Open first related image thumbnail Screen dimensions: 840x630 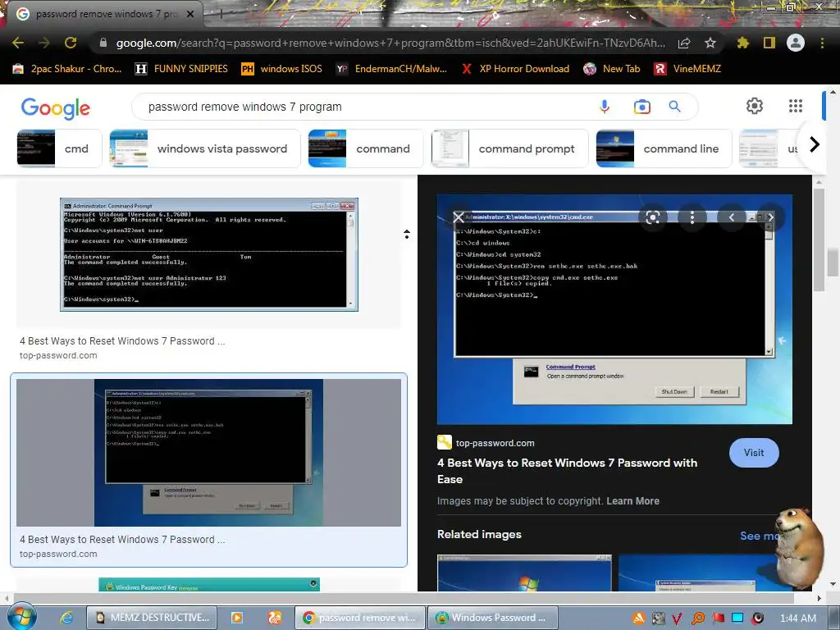click(x=524, y=573)
